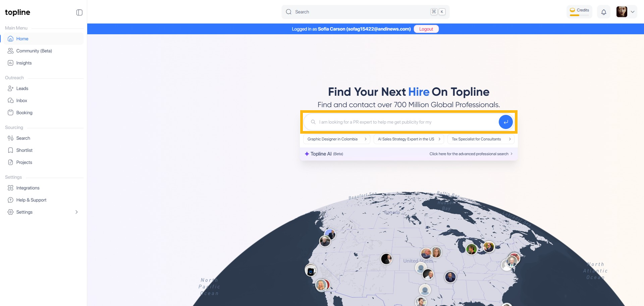This screenshot has width=644, height=306.
Task: Click the Tax Specialist for Consultants chip
Action: (480, 139)
